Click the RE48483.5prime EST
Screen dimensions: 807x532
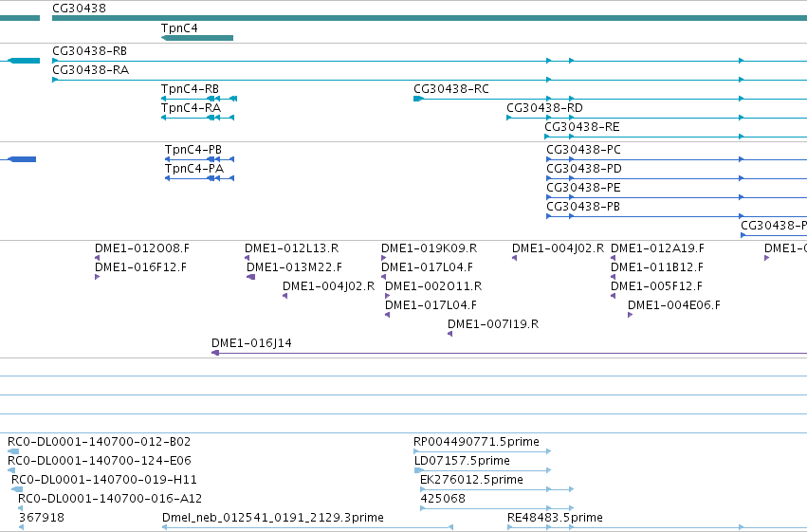657,527
